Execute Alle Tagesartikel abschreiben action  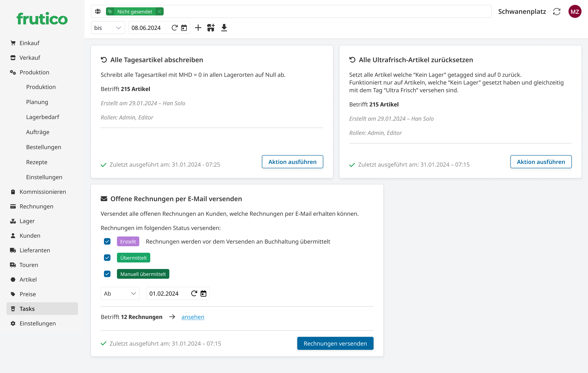pyautogui.click(x=292, y=162)
